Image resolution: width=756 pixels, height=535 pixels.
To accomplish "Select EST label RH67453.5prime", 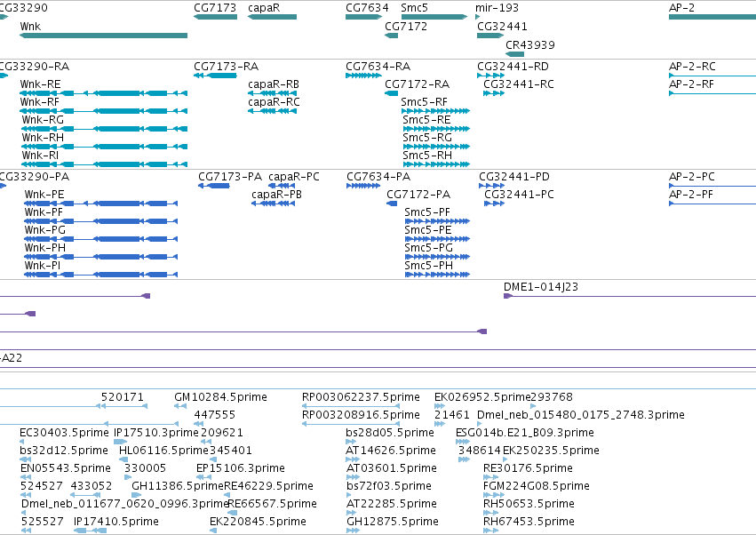I will pyautogui.click(x=529, y=522).
